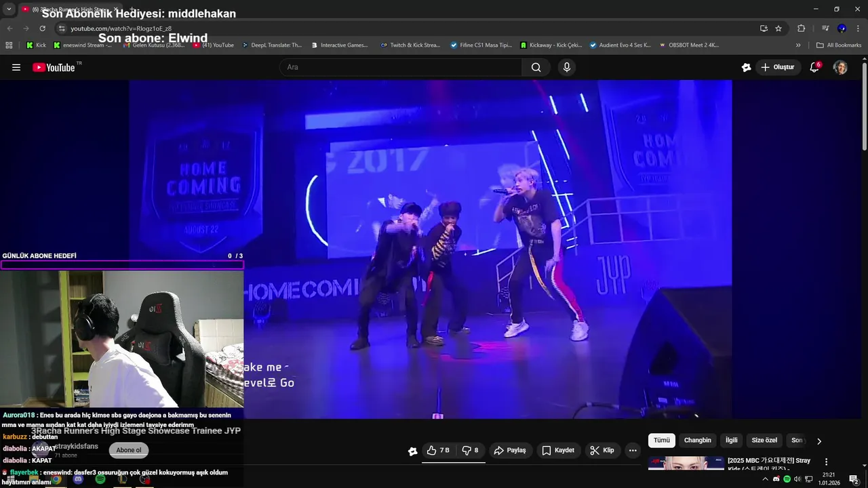
Task: Open the Audient Evo 4 Ses bookmark
Action: [x=620, y=45]
